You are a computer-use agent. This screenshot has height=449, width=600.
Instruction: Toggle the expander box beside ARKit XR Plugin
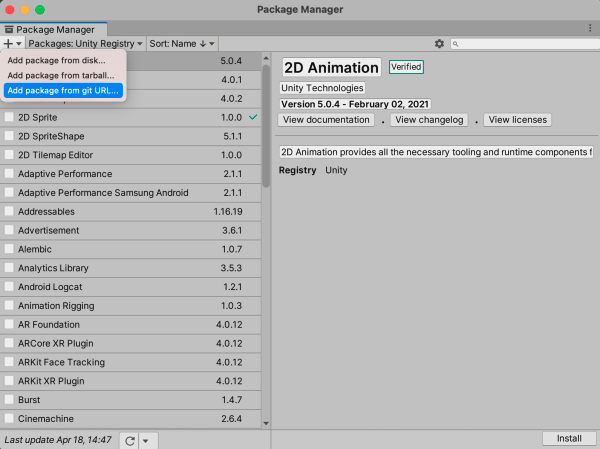9,380
